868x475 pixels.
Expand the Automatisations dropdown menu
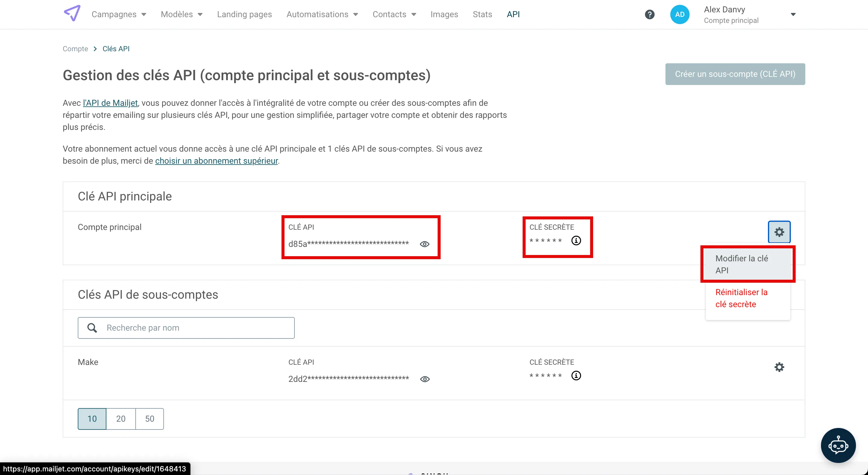(x=322, y=14)
